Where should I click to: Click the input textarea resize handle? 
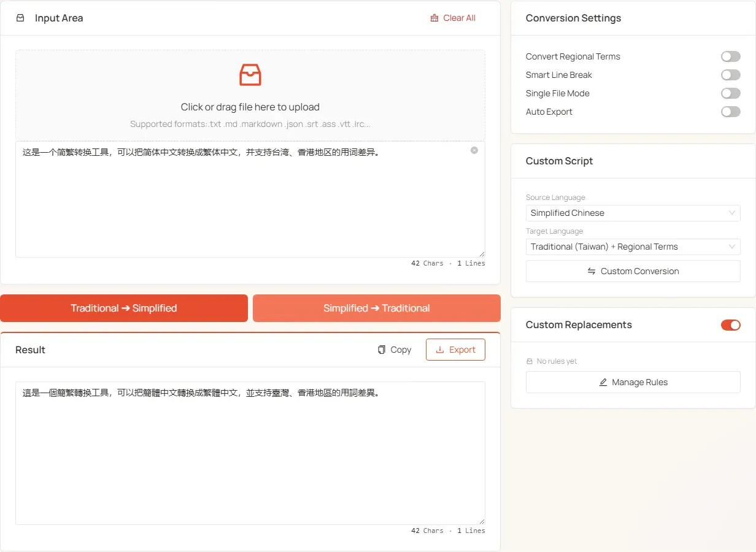(x=482, y=254)
